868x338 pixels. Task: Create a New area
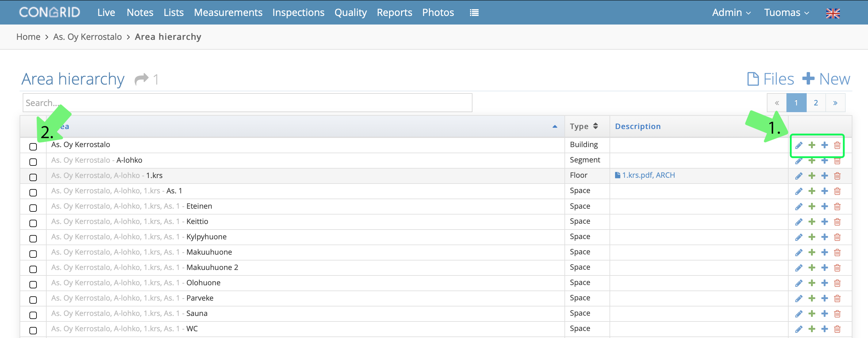click(826, 79)
